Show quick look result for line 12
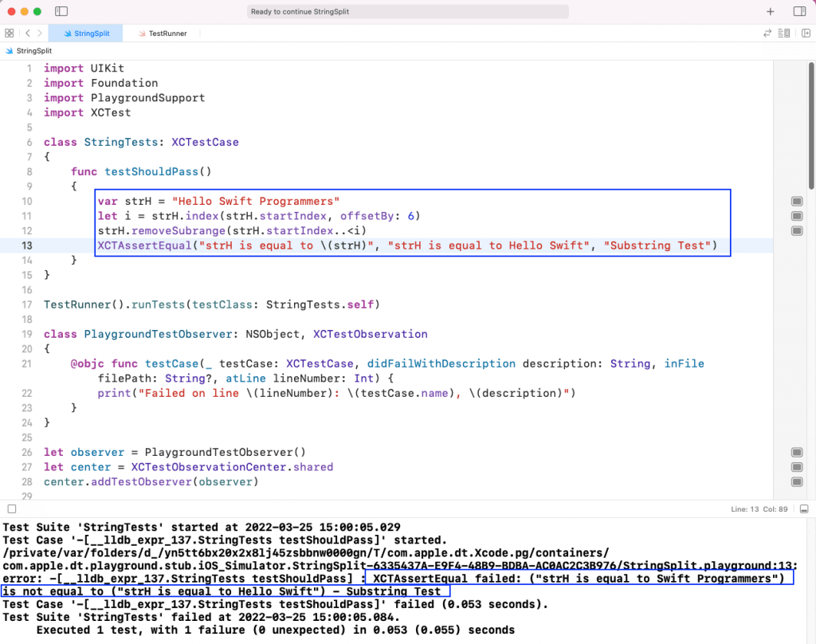Viewport: 816px width, 644px height. point(796,231)
